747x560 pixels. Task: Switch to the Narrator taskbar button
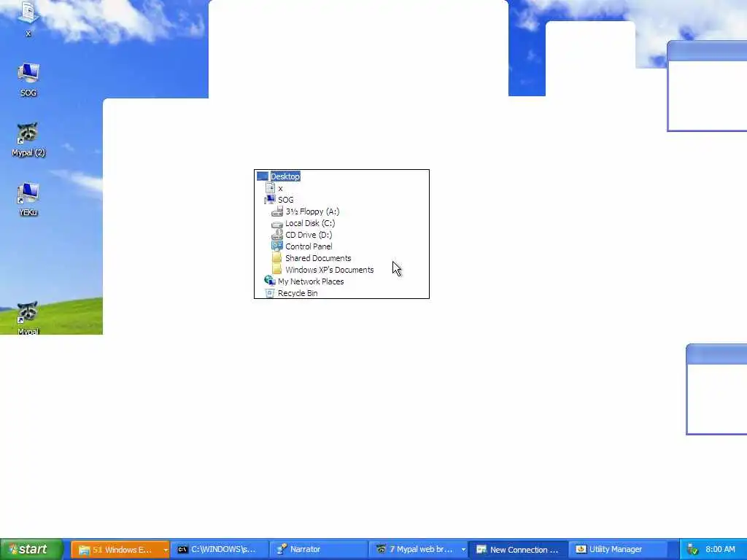319,550
